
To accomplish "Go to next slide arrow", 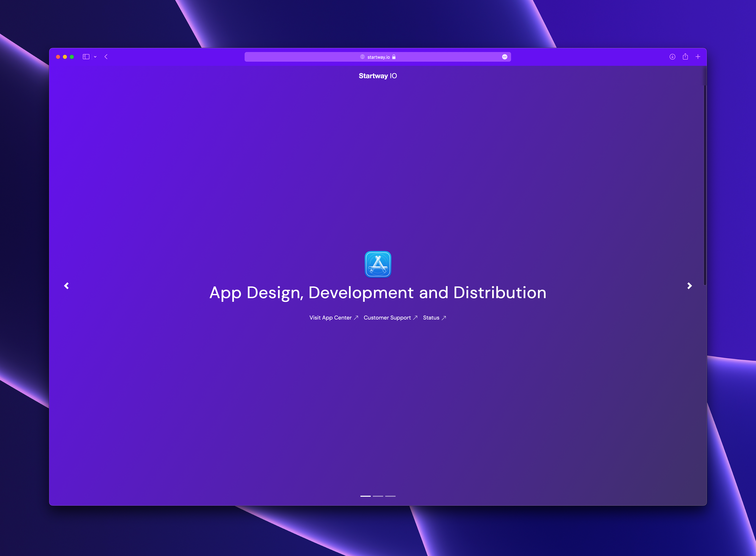I will 689,286.
